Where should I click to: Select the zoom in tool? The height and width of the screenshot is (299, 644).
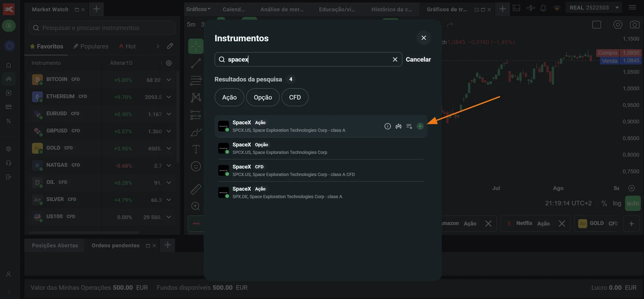click(x=196, y=206)
